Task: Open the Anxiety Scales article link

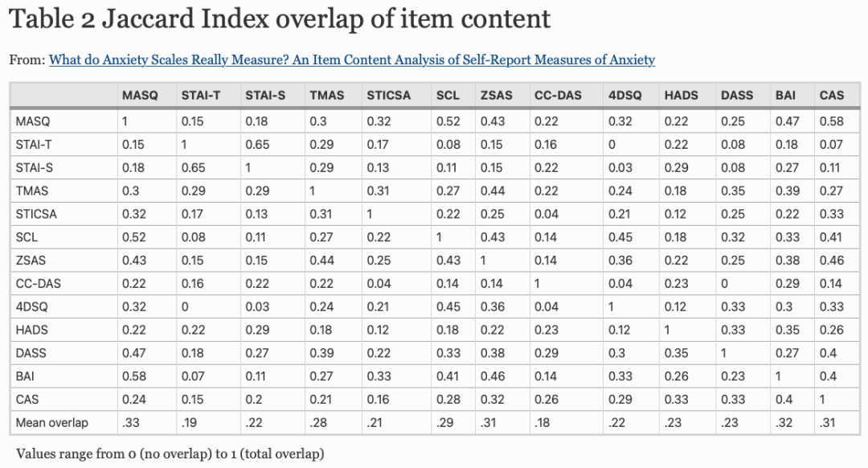Action: tap(351, 60)
